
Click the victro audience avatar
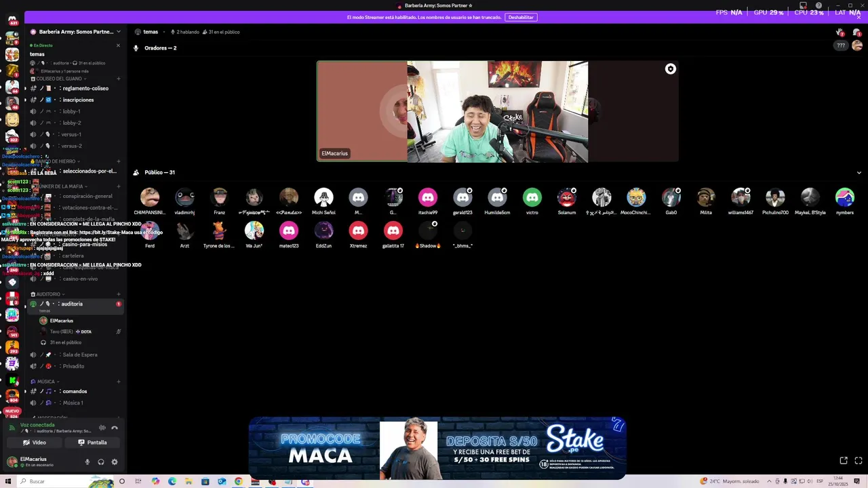532,197
